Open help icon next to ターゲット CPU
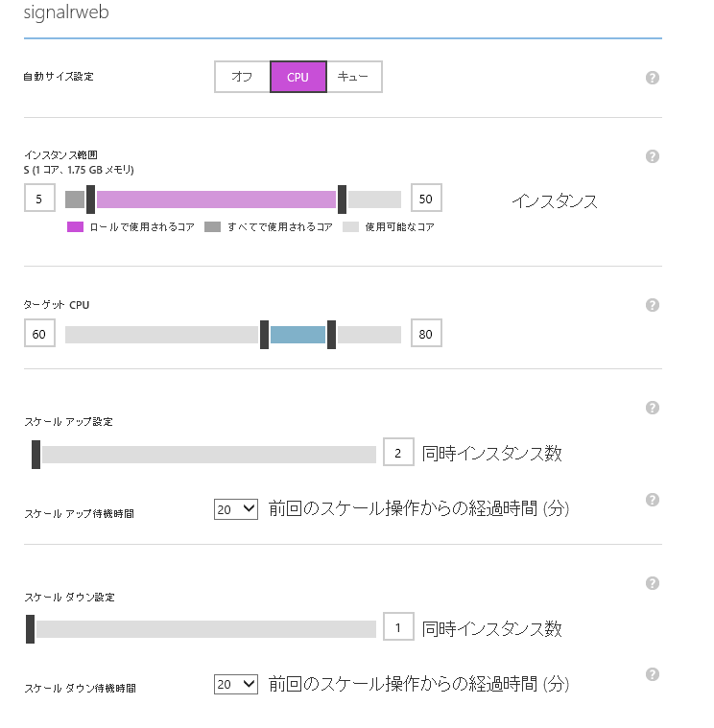The image size is (714, 728). [x=653, y=305]
